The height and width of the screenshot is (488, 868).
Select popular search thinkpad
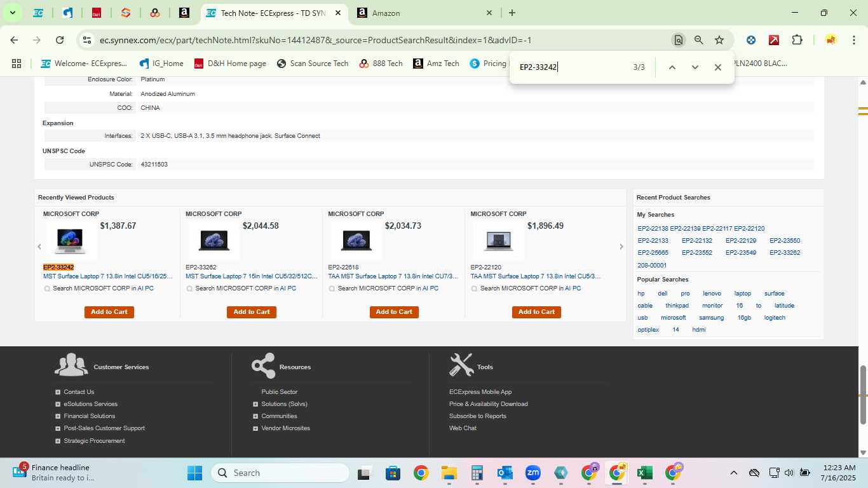677,306
